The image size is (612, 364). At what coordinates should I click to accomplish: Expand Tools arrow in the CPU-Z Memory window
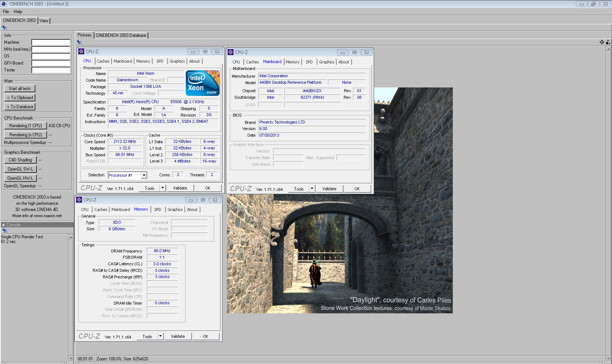click(161, 336)
